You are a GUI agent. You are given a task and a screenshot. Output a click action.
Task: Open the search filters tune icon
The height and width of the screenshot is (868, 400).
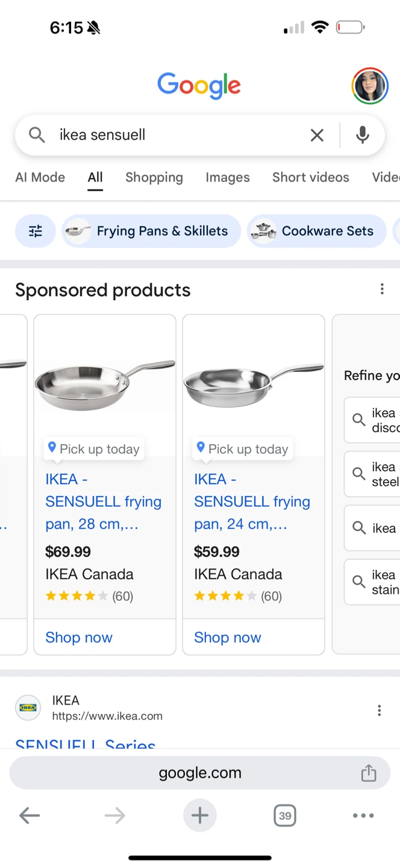[36, 231]
